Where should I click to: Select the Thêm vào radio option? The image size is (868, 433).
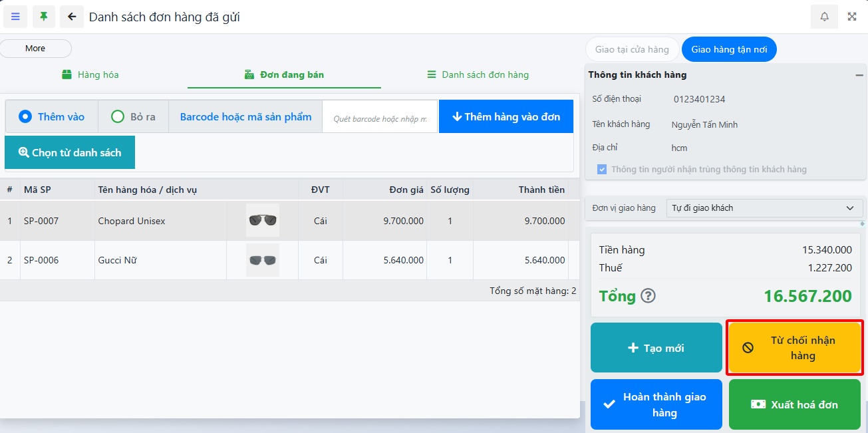[26, 117]
